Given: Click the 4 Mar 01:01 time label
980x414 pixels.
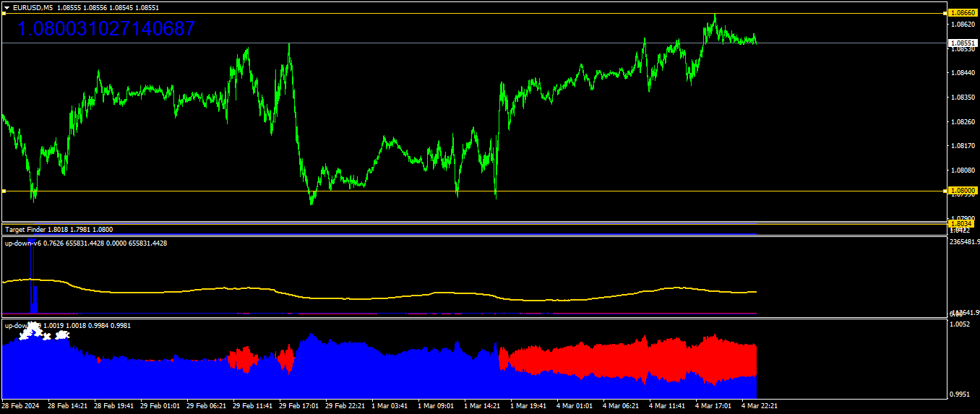Looking at the screenshot, I should click(575, 407).
